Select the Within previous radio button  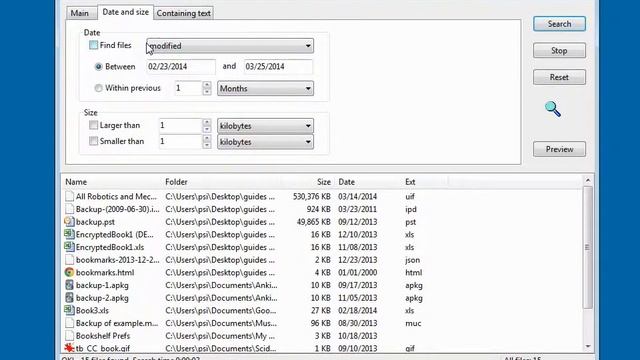(x=98, y=88)
